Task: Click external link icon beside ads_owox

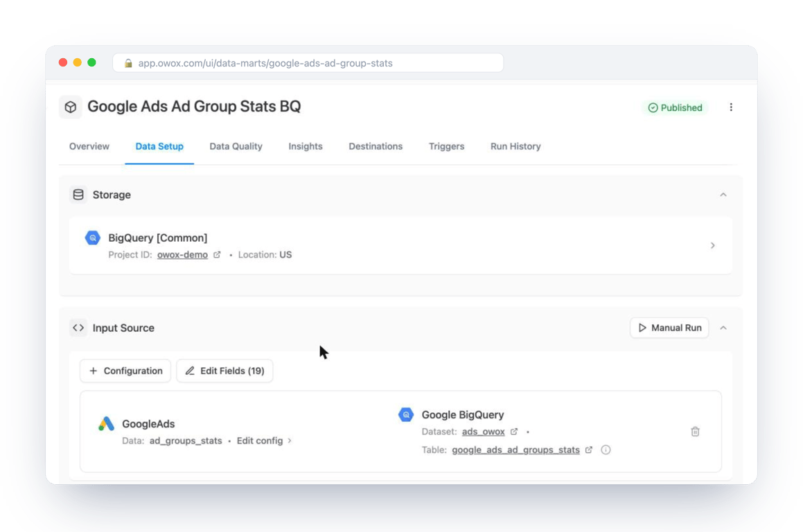Action: coord(514,432)
